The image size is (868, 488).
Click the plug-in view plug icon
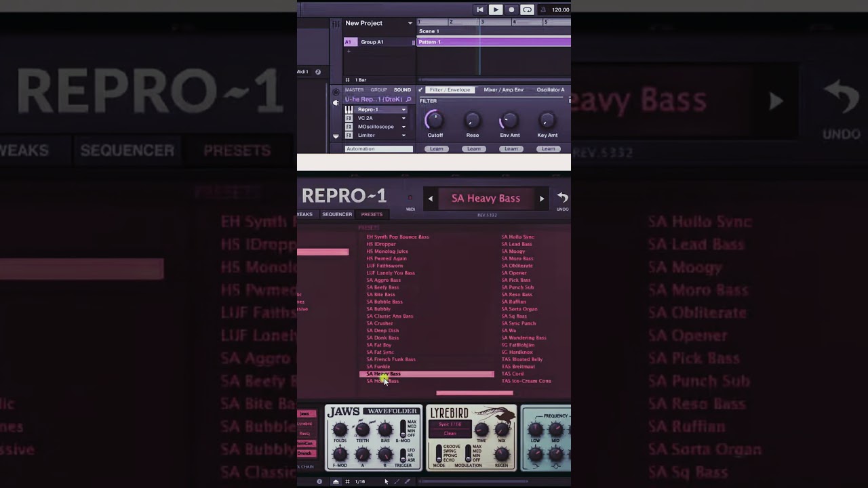coord(336,103)
